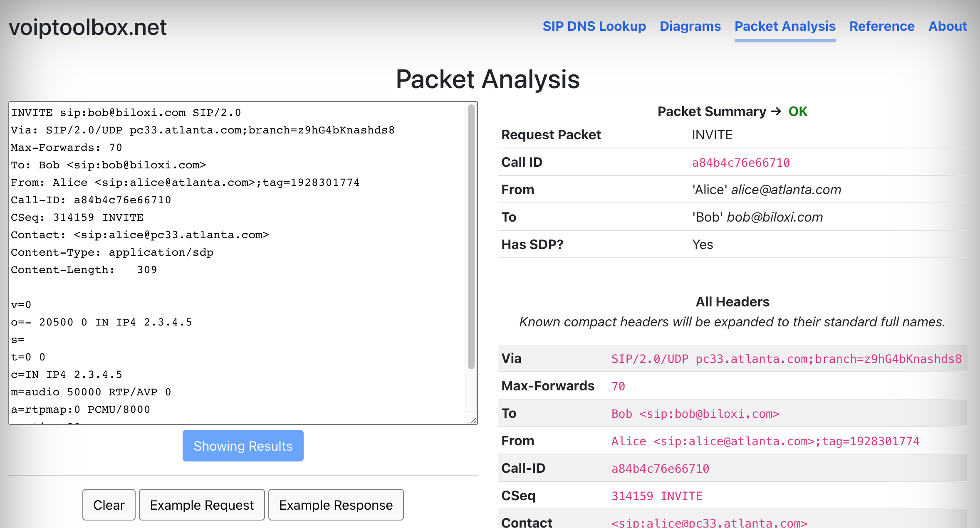Grab the textarea resize handle corner

coord(473,420)
